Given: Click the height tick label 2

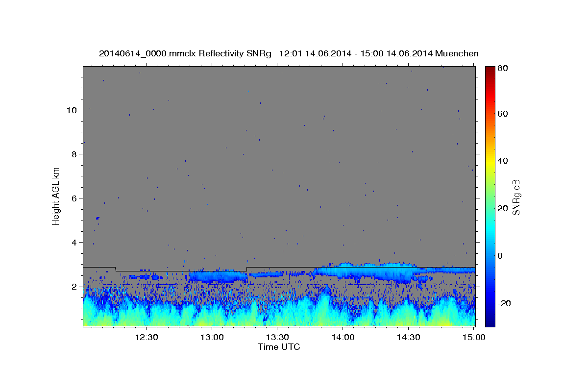Looking at the screenshot, I should point(74,286).
